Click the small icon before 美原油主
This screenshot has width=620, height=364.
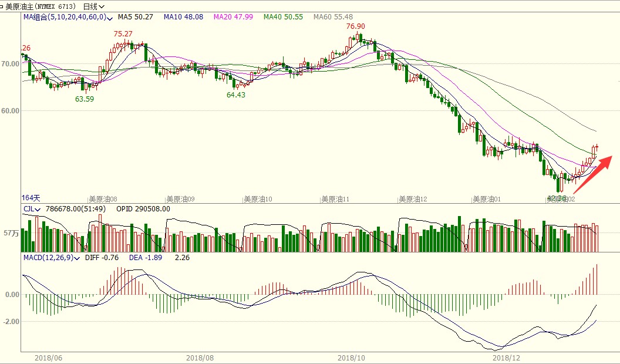(2, 6)
